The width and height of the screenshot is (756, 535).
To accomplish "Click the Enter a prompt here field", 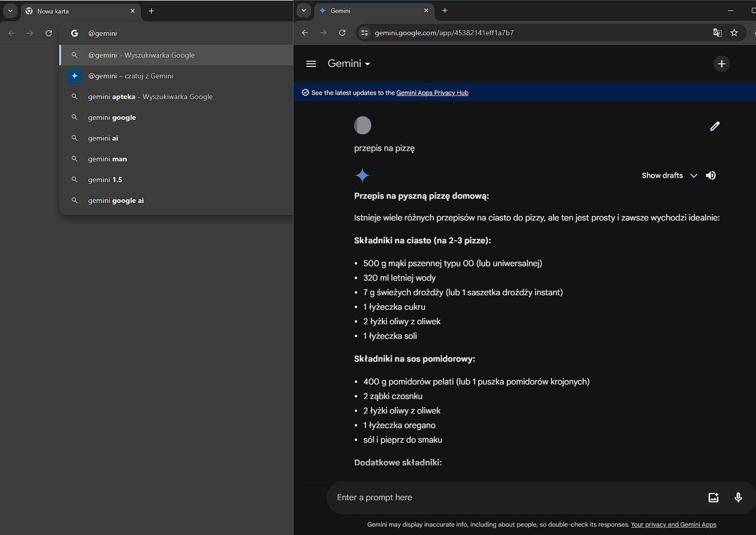I will click(516, 497).
